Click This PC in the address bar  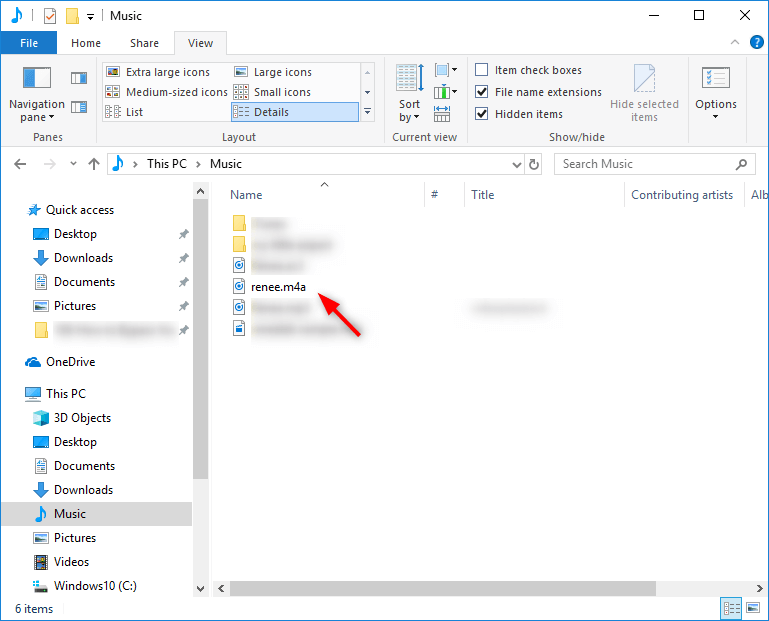point(167,164)
